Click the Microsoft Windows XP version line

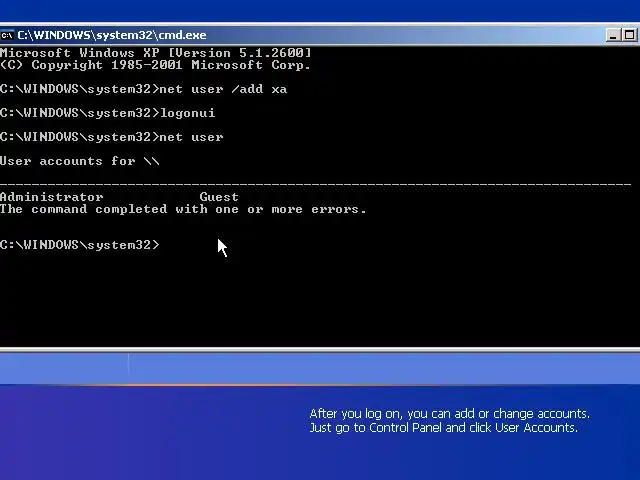click(156, 53)
